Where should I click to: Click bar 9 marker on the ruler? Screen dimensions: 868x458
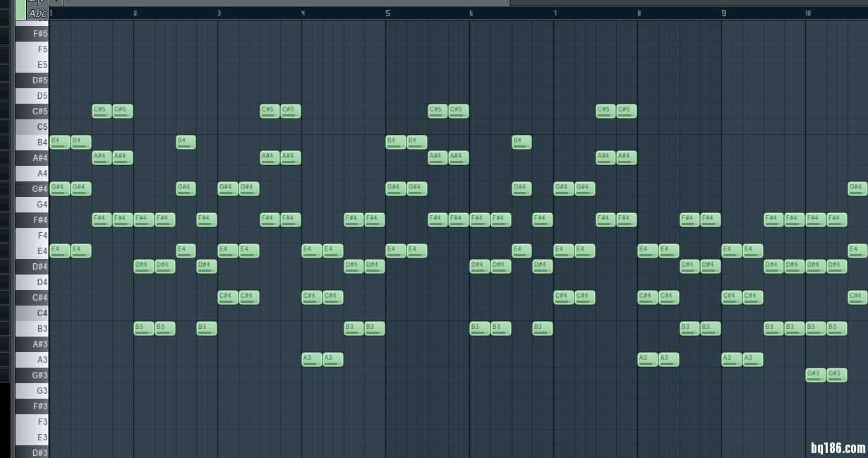723,13
